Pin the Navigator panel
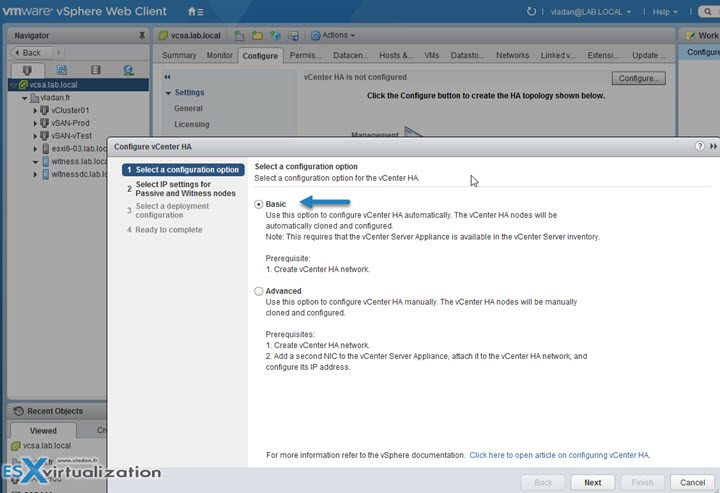This screenshot has width=720, height=493. pos(142,35)
